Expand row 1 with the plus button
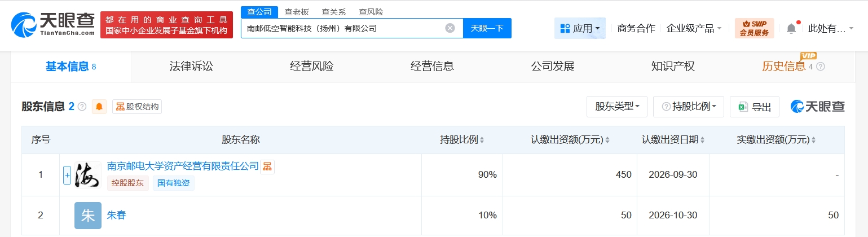 pyautogui.click(x=67, y=175)
